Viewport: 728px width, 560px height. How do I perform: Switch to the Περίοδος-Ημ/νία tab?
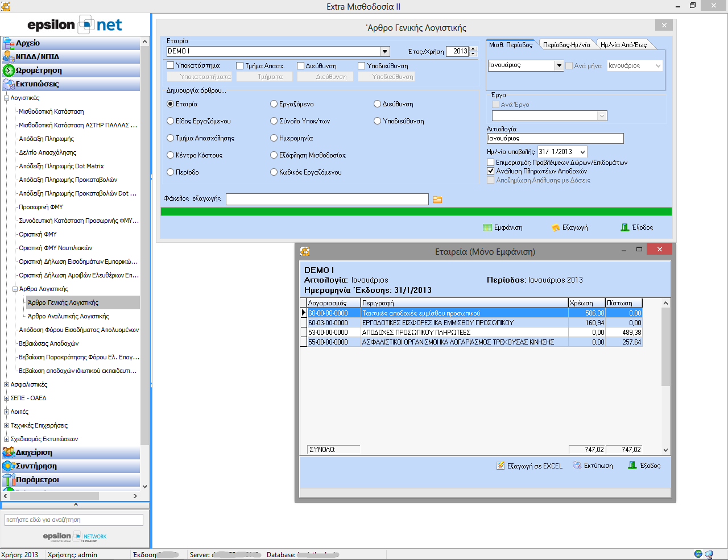point(566,45)
